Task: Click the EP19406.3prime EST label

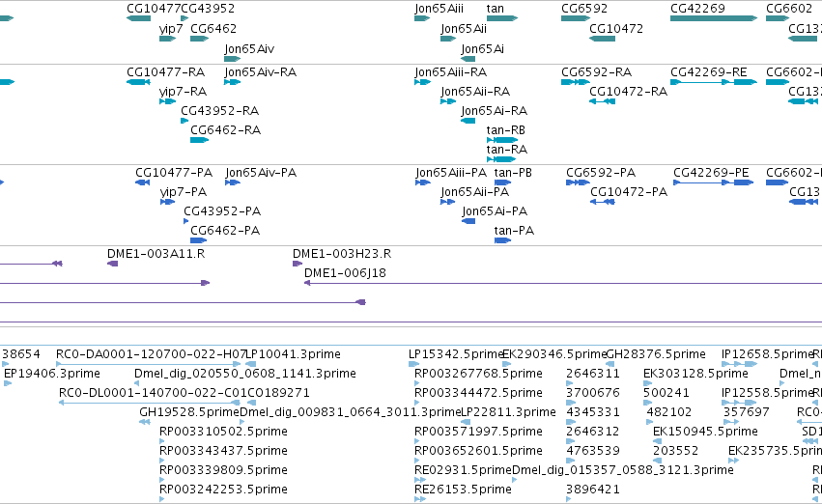Action: (52, 374)
